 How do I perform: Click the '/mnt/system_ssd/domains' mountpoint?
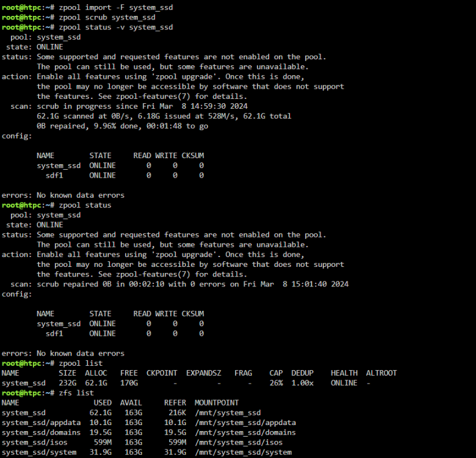[245, 432]
